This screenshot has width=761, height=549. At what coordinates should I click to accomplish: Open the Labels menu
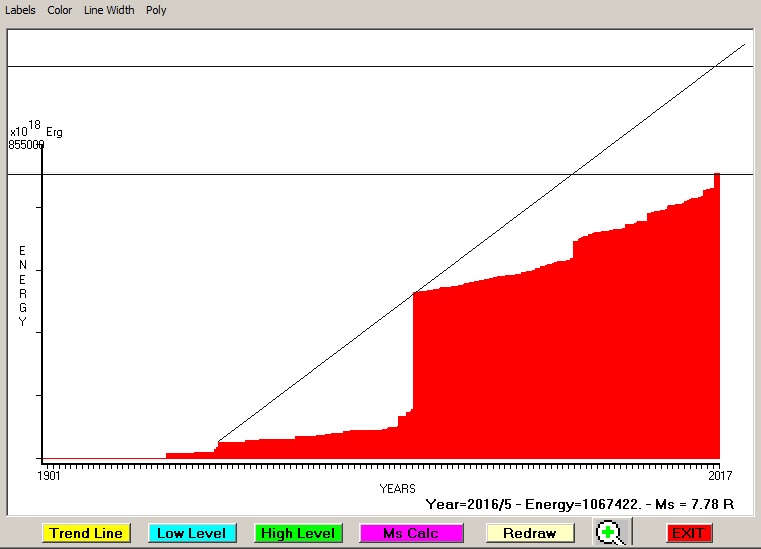click(21, 10)
